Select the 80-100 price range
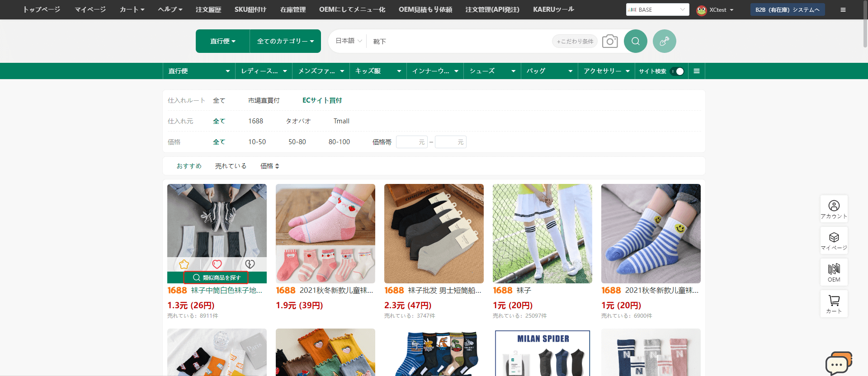The image size is (868, 376). (339, 142)
